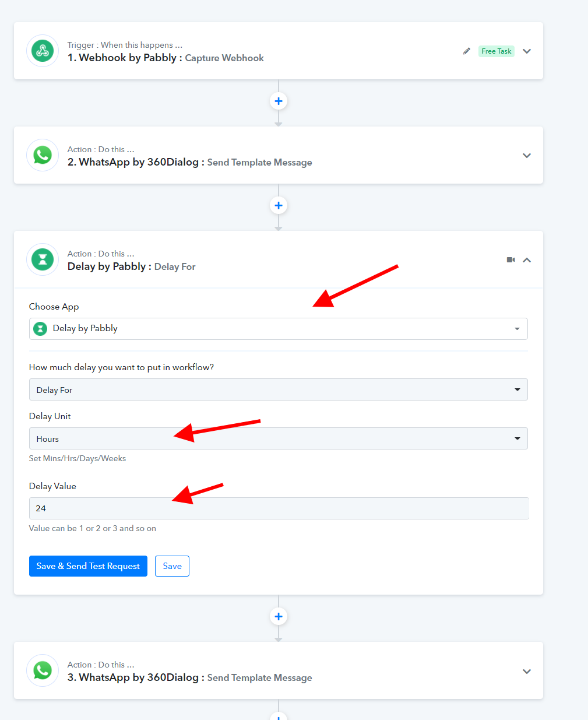Click the Webhook by Pabbly app icon
The width and height of the screenshot is (588, 720).
pos(43,51)
